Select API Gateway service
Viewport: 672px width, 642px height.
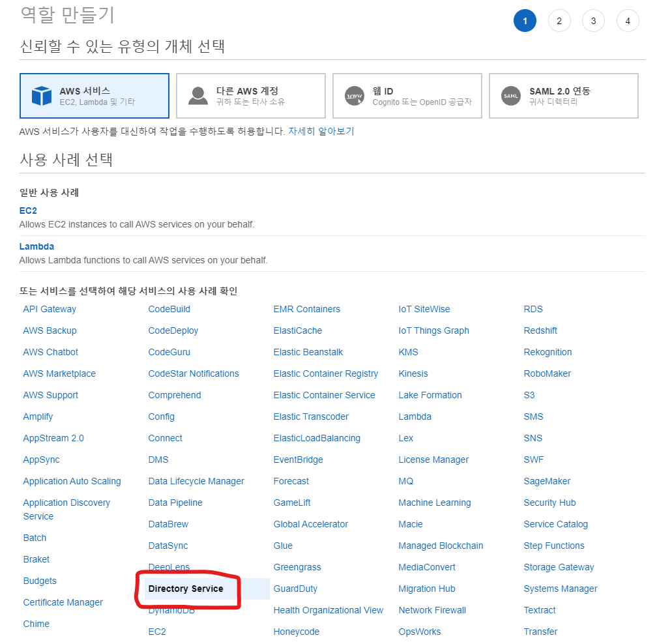pos(50,309)
